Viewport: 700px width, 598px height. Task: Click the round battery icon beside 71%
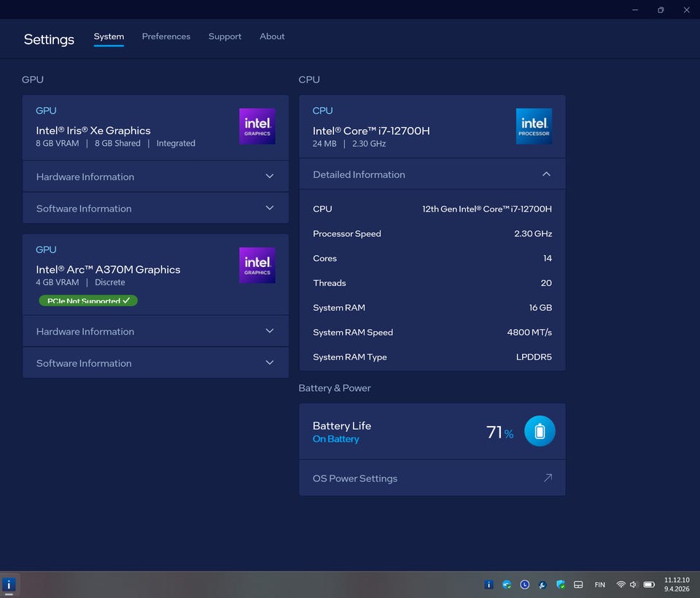(540, 432)
